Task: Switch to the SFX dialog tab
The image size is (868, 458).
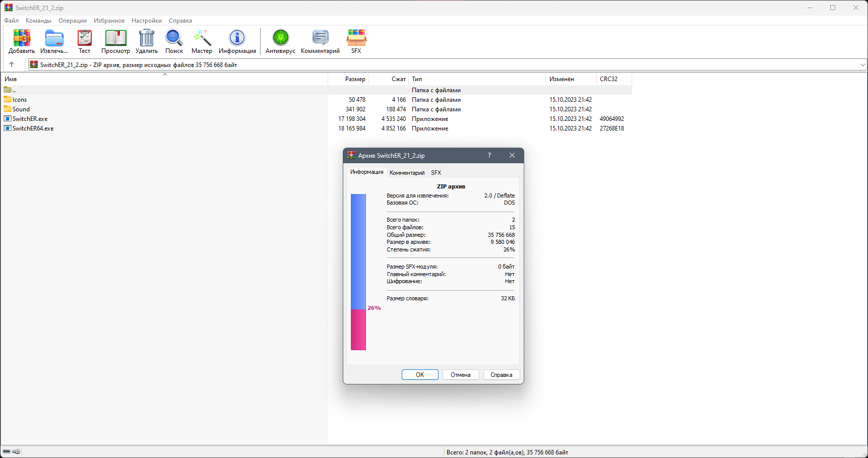Action: click(x=436, y=172)
